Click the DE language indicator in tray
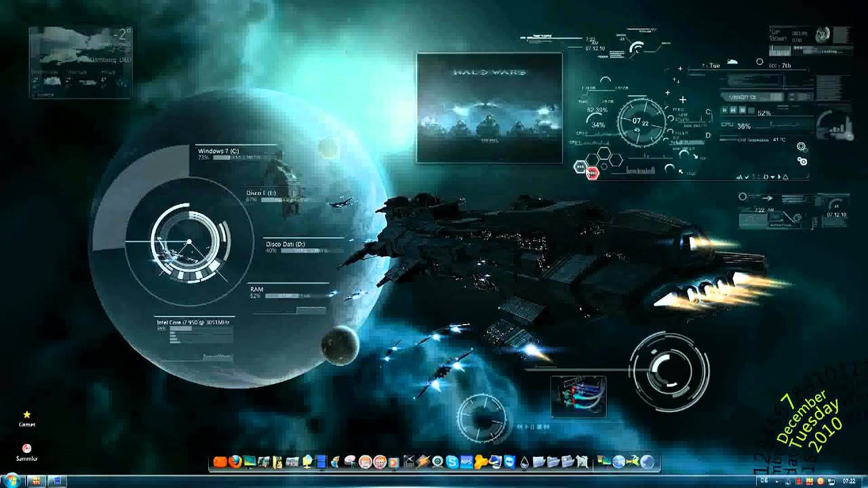 pos(764,481)
